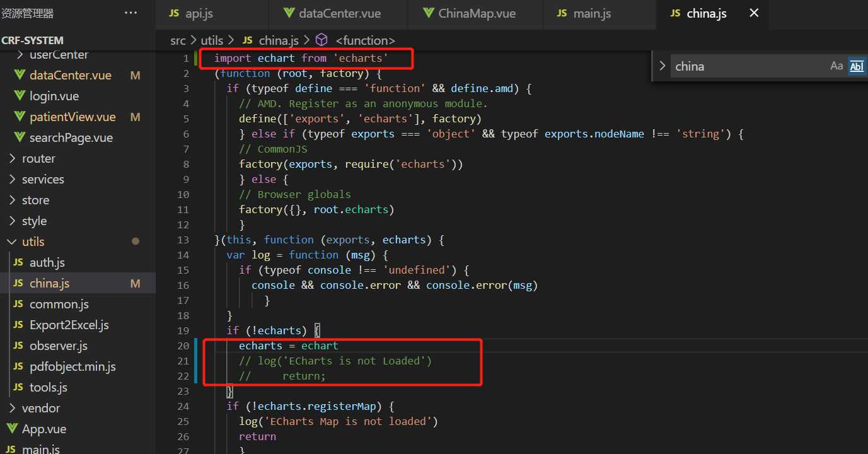Click line number 24 in the gutter

183,406
